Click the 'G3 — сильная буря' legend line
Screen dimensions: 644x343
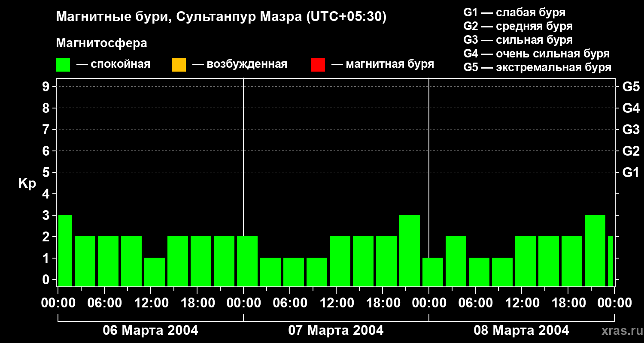tap(518, 40)
